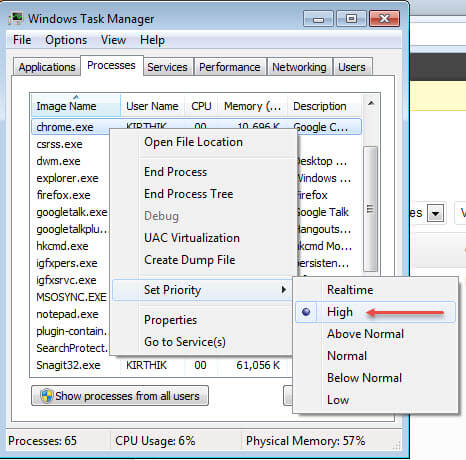Choose Create Dump File
Screen dimensions: 466x460
[190, 260]
